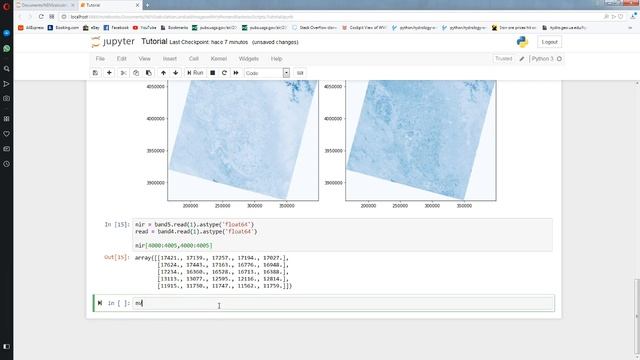The width and height of the screenshot is (640, 360).
Task: Open the File menu
Action: [100, 59]
